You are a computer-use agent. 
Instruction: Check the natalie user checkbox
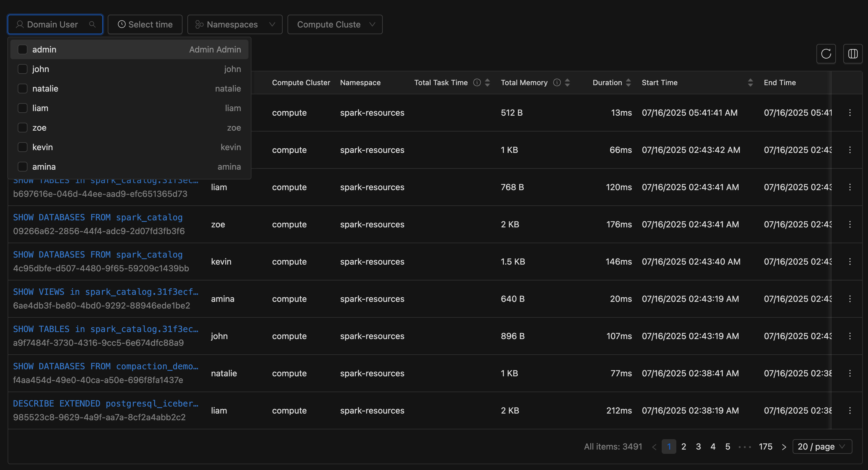coord(23,89)
